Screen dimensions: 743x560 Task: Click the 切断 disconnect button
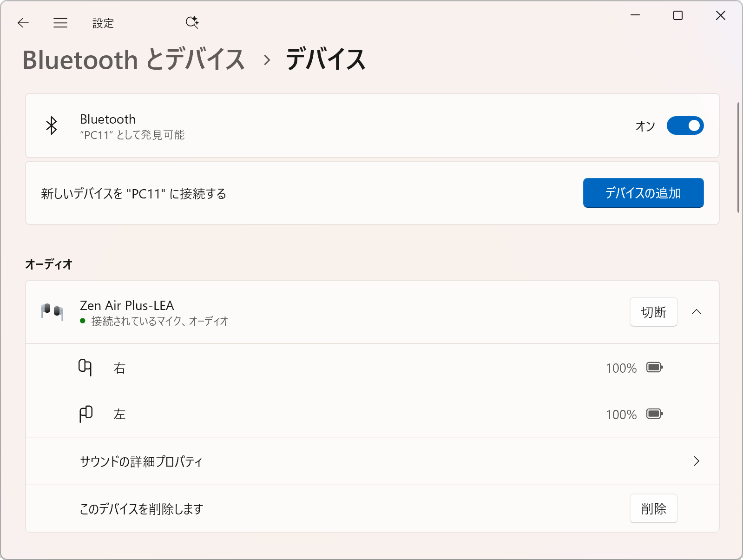tap(653, 312)
